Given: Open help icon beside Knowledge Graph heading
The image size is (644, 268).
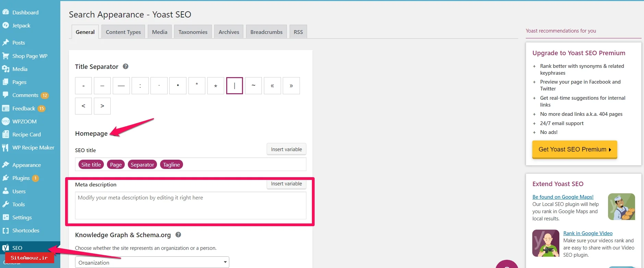Looking at the screenshot, I should click(178, 235).
